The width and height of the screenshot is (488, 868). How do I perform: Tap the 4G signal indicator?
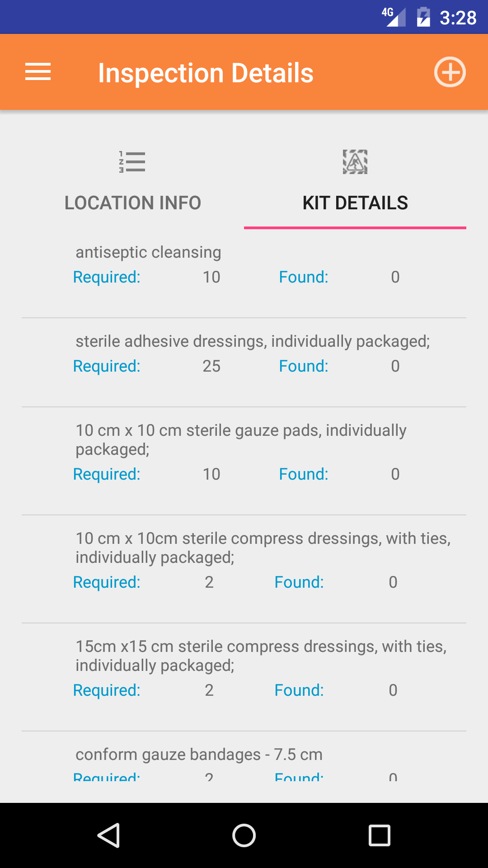pyautogui.click(x=393, y=17)
